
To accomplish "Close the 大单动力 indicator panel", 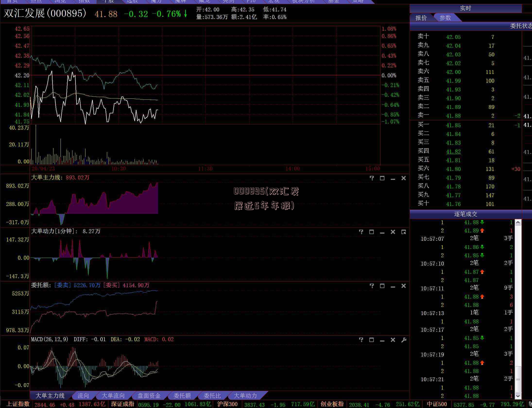I will point(393,232).
